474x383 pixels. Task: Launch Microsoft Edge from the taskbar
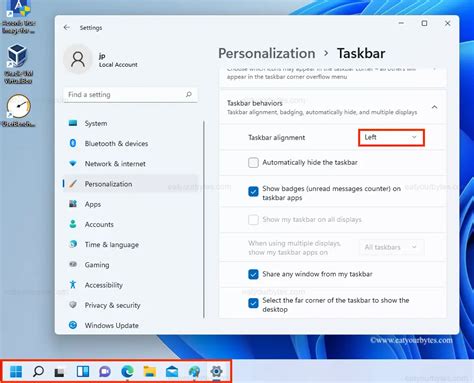pyautogui.click(x=127, y=371)
